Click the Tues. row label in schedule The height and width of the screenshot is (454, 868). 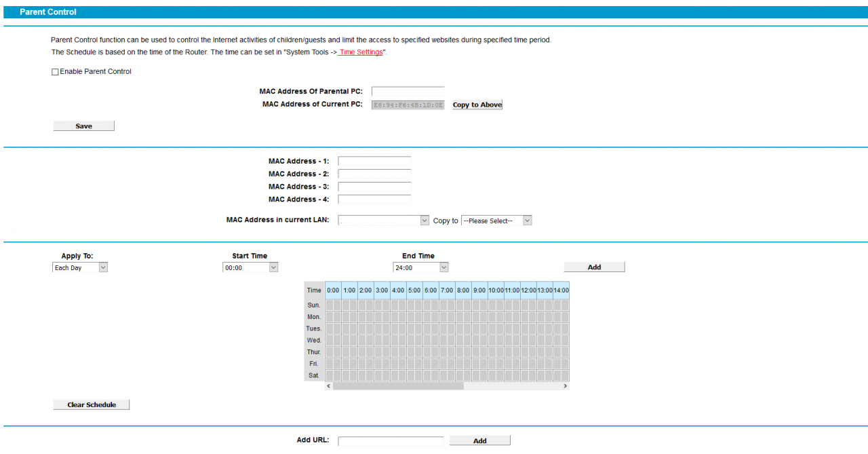[314, 328]
